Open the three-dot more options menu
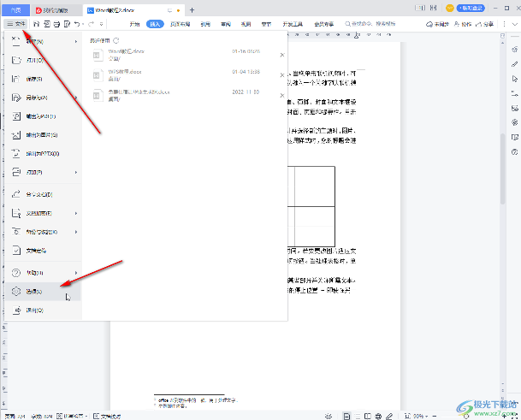Image resolution: width=521 pixels, height=420 pixels. pyautogui.click(x=504, y=24)
